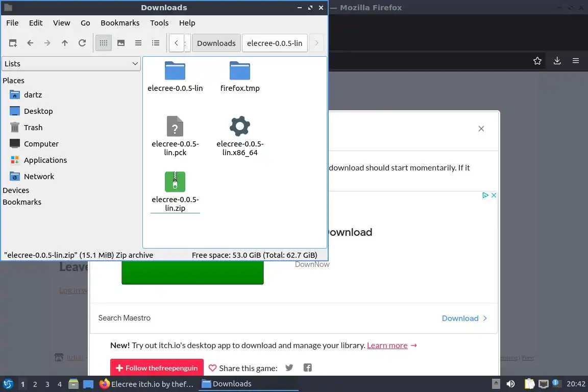This screenshot has width=588, height=392.
Task: Open the Lists side pane dropdown
Action: 71,64
